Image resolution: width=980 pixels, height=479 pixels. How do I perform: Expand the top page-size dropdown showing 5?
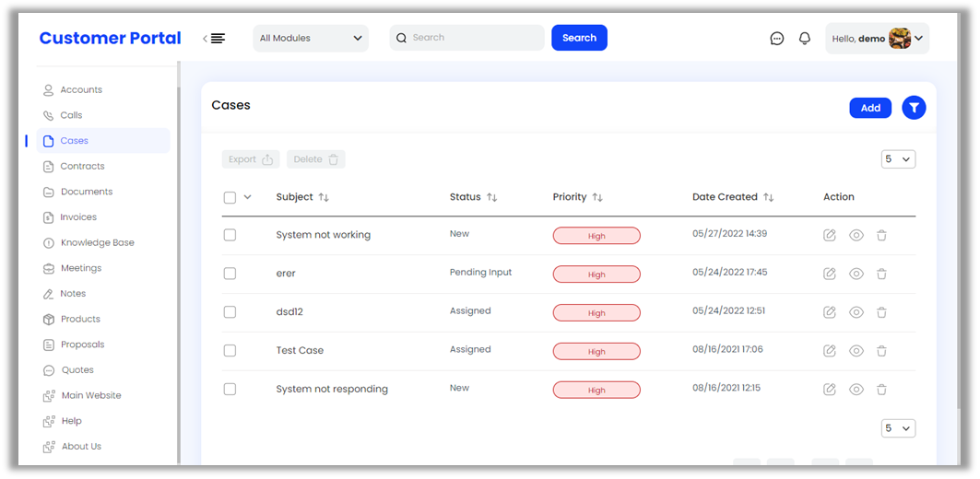pyautogui.click(x=898, y=159)
